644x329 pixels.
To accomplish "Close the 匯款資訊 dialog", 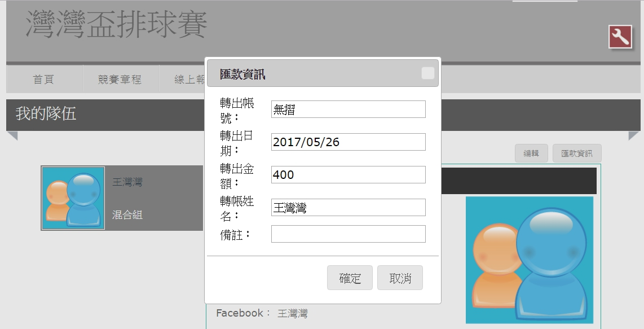I will [428, 73].
